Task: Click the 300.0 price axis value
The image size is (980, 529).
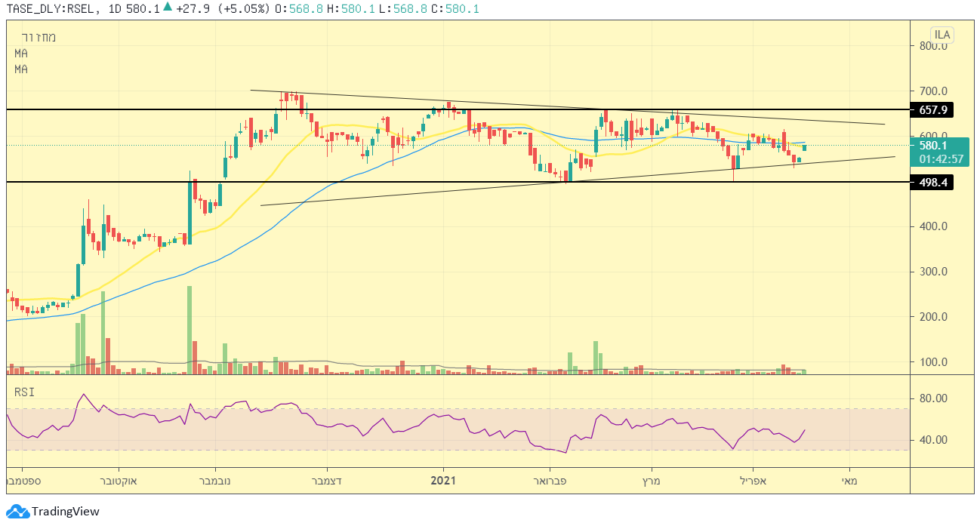Action: tap(935, 272)
